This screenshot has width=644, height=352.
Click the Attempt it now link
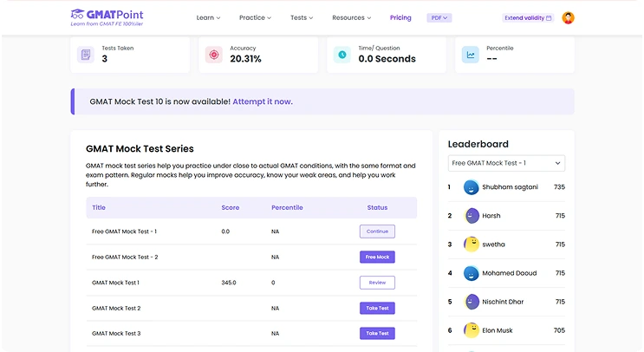tap(262, 101)
